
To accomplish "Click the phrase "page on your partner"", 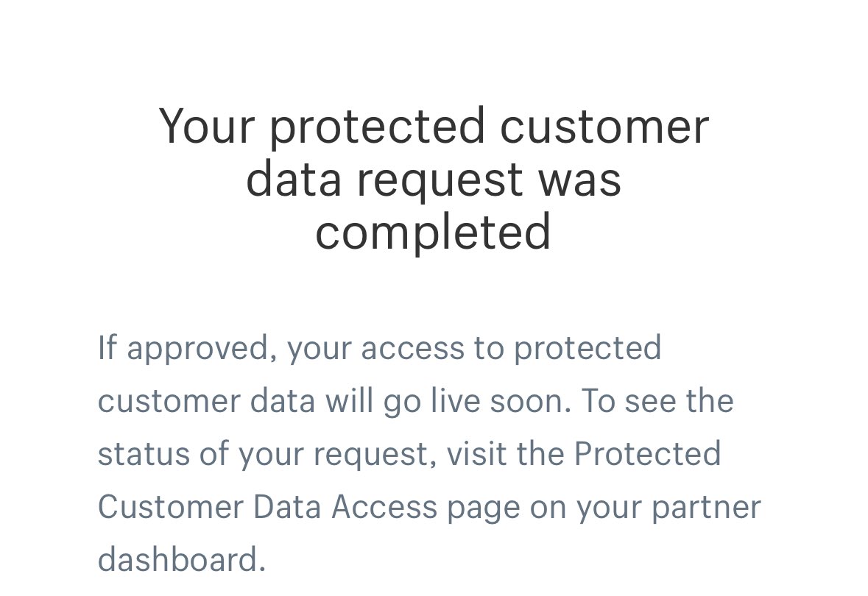I will pos(604,508).
